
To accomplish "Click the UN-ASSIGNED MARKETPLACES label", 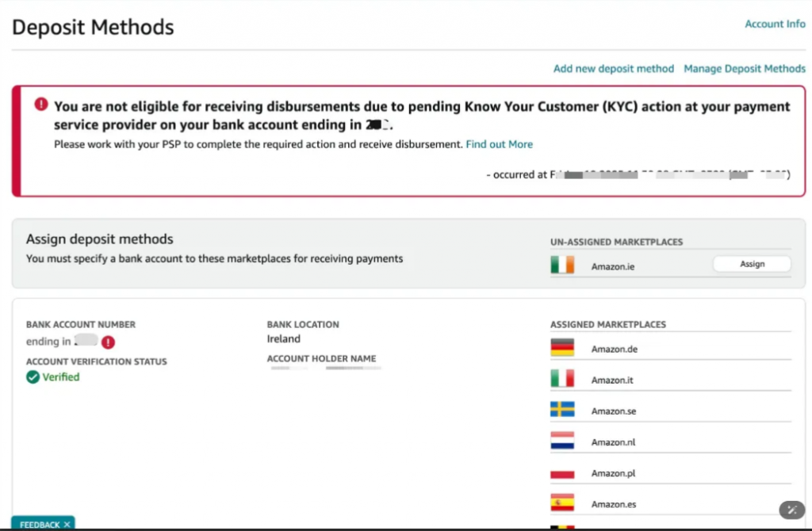I will tap(616, 242).
